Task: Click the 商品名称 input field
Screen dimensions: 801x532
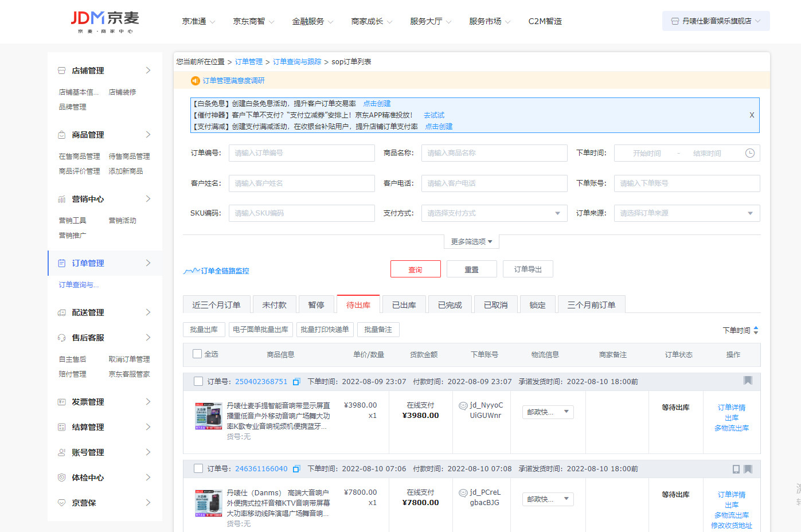Action: (494, 153)
